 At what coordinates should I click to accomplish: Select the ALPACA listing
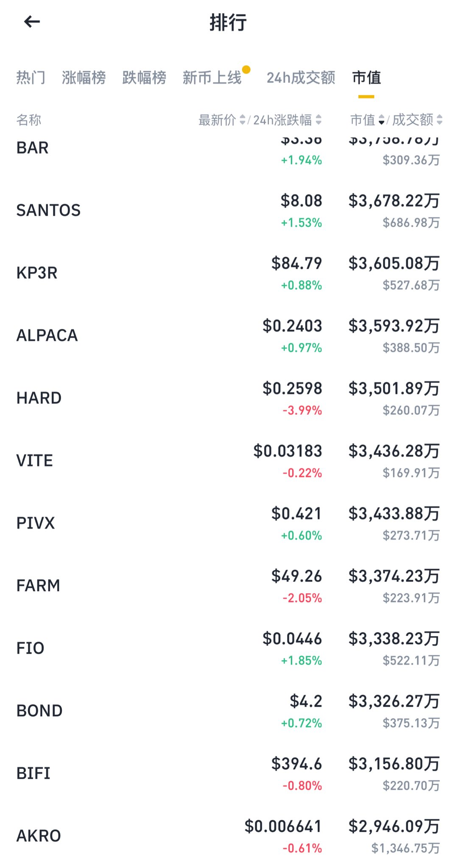(47, 336)
